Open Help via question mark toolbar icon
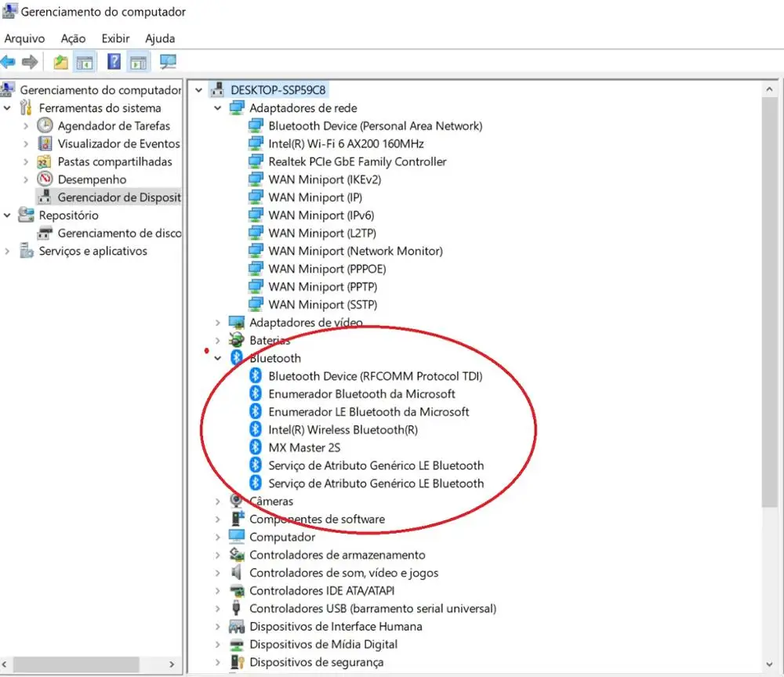The height and width of the screenshot is (677, 784). (x=114, y=61)
